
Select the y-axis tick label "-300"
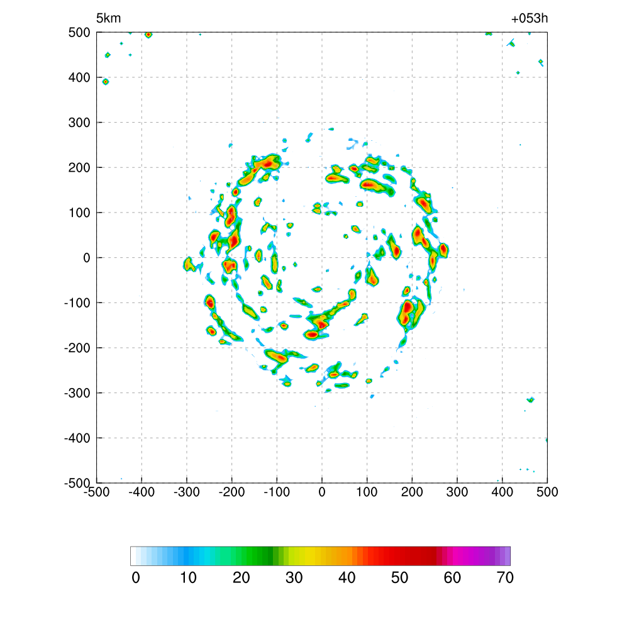[x=77, y=393]
